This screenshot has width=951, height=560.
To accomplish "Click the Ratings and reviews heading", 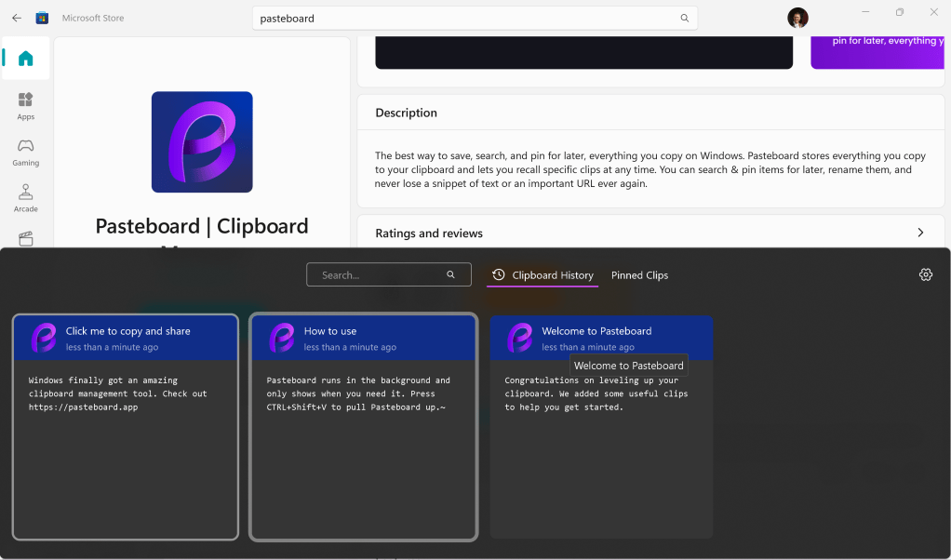I will (x=429, y=233).
